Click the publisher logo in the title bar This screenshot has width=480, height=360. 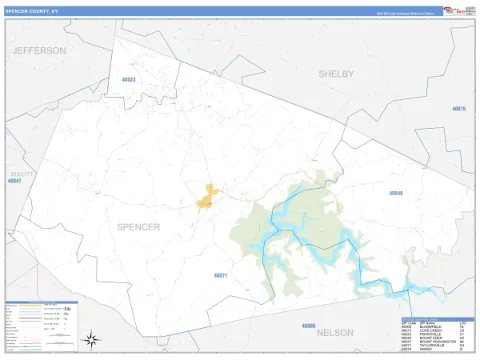(454, 11)
